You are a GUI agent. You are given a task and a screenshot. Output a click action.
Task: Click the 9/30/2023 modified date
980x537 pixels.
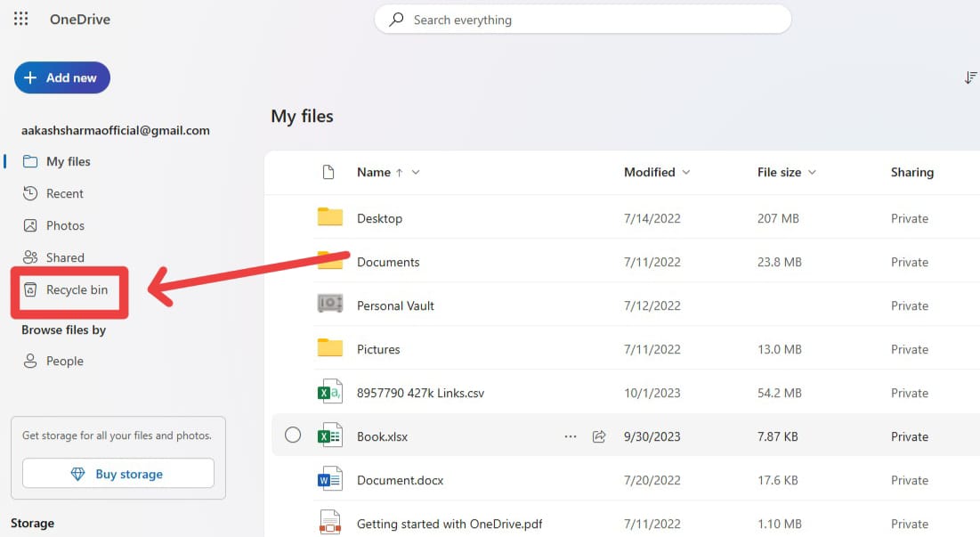[x=652, y=436]
